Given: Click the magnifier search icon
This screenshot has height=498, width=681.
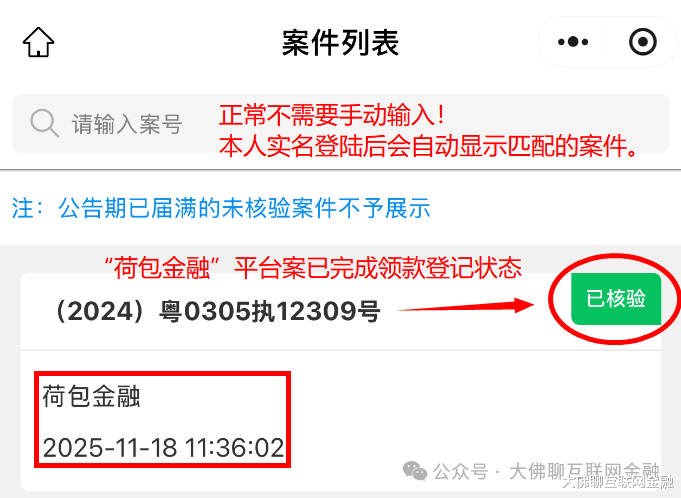Looking at the screenshot, I should 44,123.
